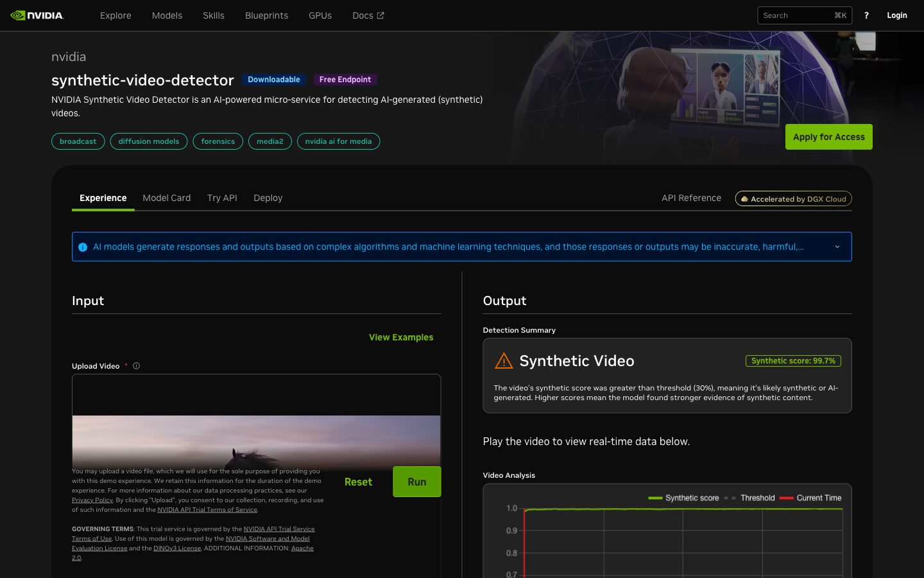The image size is (924, 578).
Task: Click the Reset button
Action: pos(358,482)
